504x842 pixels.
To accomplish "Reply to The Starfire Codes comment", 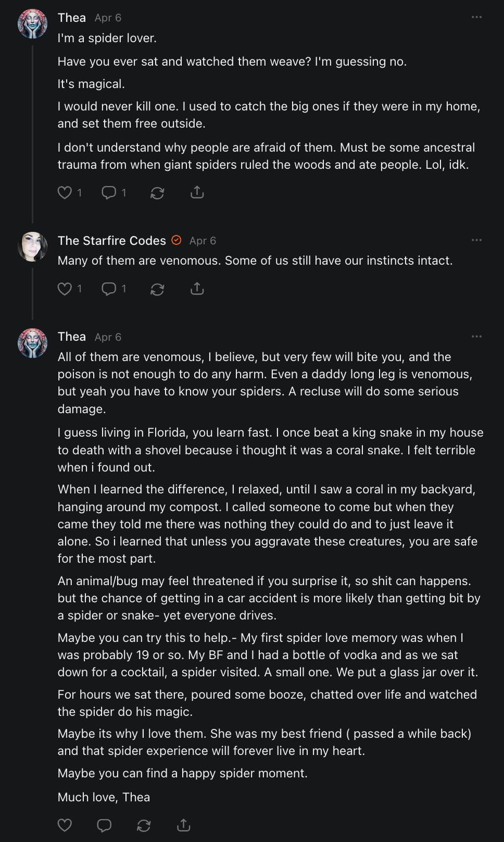I will [109, 289].
